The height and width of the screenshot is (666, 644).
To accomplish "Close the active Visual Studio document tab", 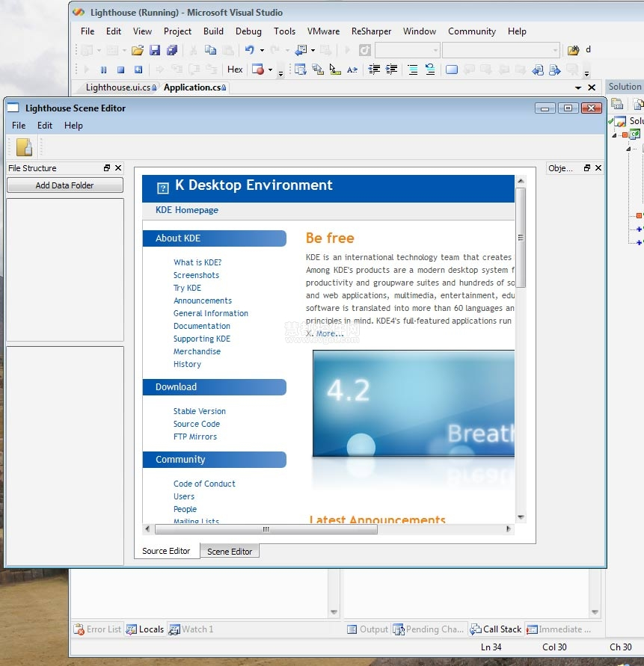I will pyautogui.click(x=592, y=87).
